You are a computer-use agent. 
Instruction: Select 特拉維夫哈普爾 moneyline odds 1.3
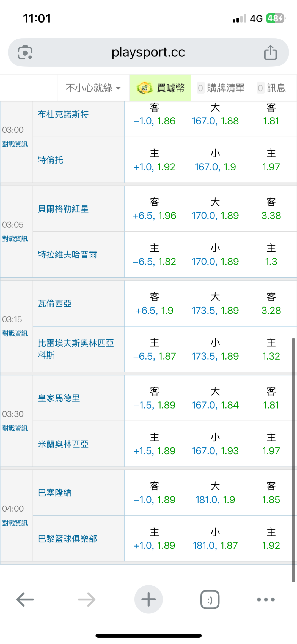[x=271, y=261]
